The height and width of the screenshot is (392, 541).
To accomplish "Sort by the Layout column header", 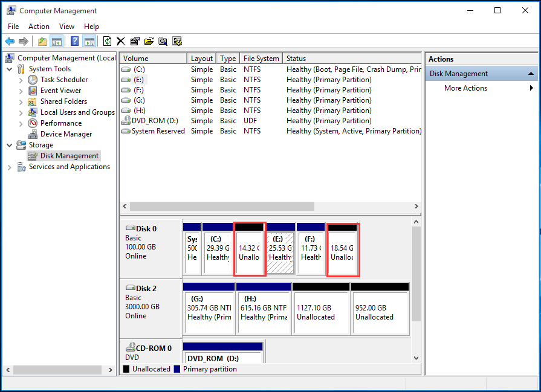I will click(202, 58).
